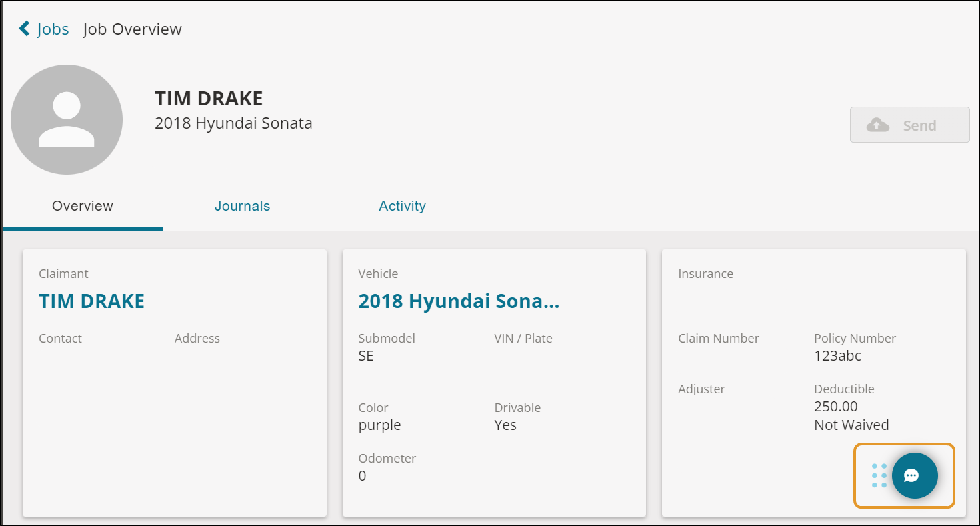Switch to the Journals tab

click(x=242, y=206)
